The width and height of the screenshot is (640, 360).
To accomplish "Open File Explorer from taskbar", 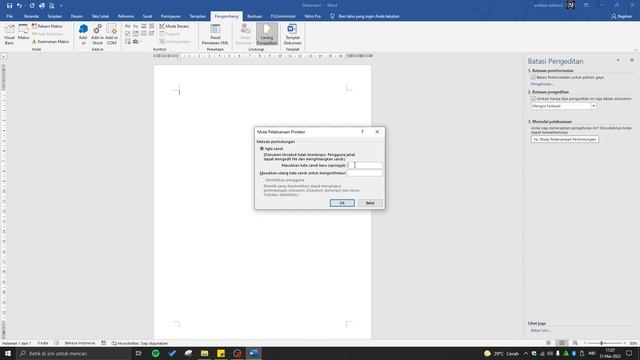I will pos(204,353).
